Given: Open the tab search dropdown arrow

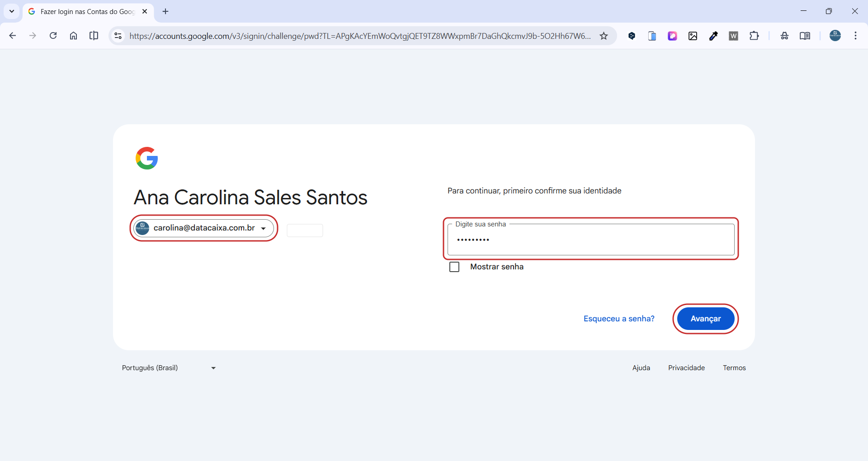Looking at the screenshot, I should pos(12,11).
